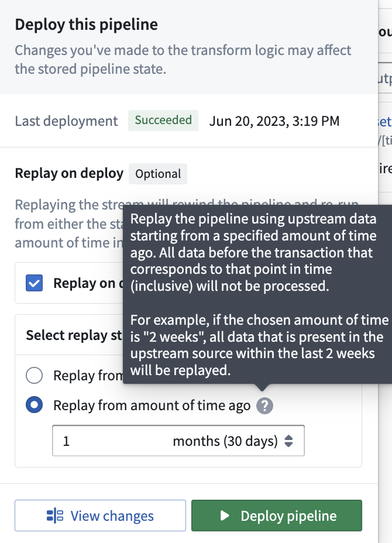Click the tooltip text about replaying pipeline
The width and height of the screenshot is (392, 543).
click(259, 294)
